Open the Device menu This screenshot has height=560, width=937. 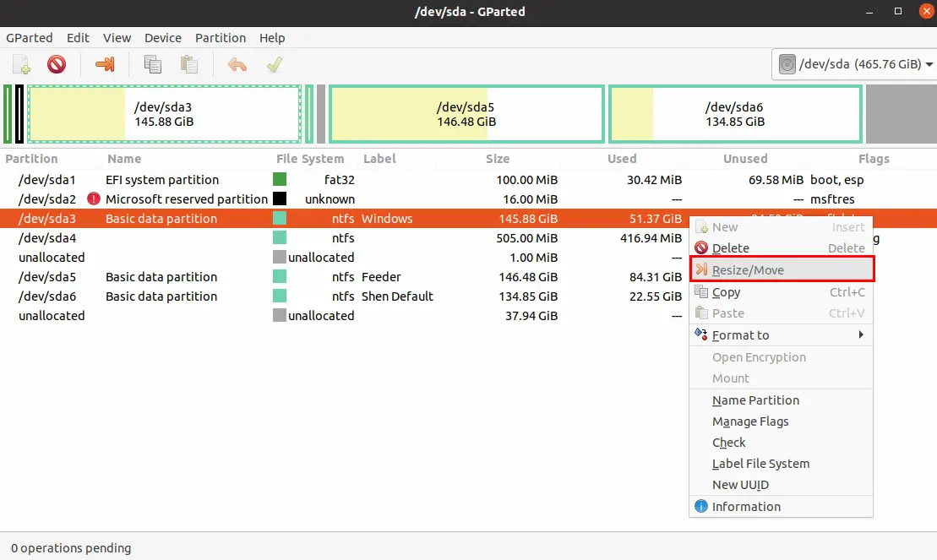click(162, 38)
